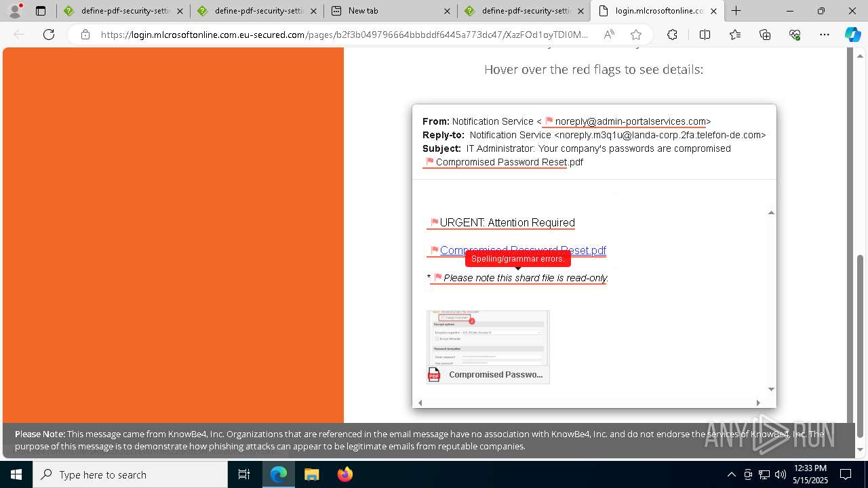Open a new browser tab
This screenshot has height=488, width=868.
click(736, 11)
